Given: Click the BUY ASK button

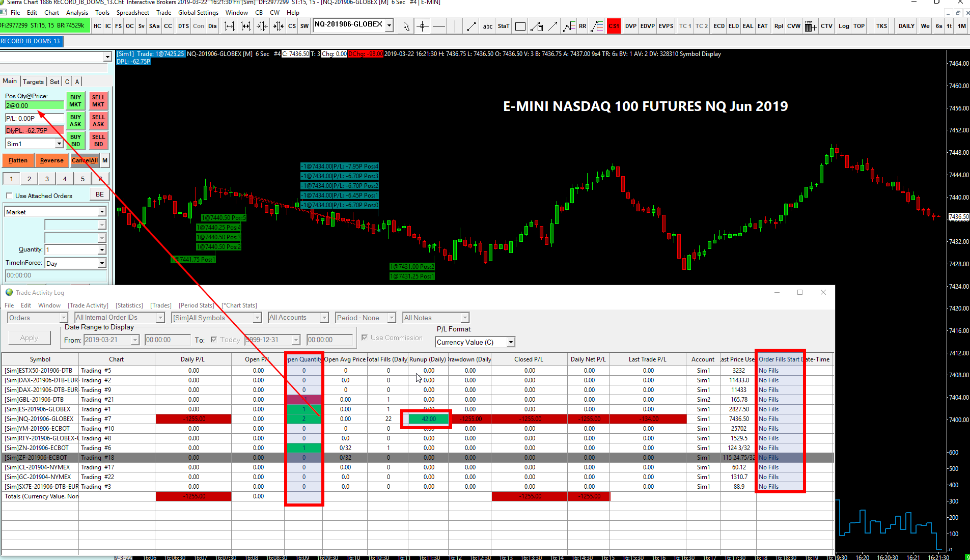Looking at the screenshot, I should (x=75, y=121).
